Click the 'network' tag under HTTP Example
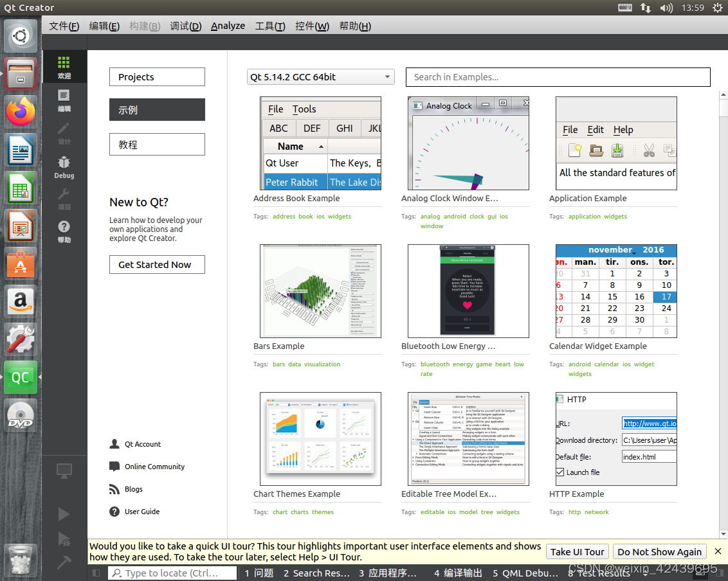 (597, 512)
